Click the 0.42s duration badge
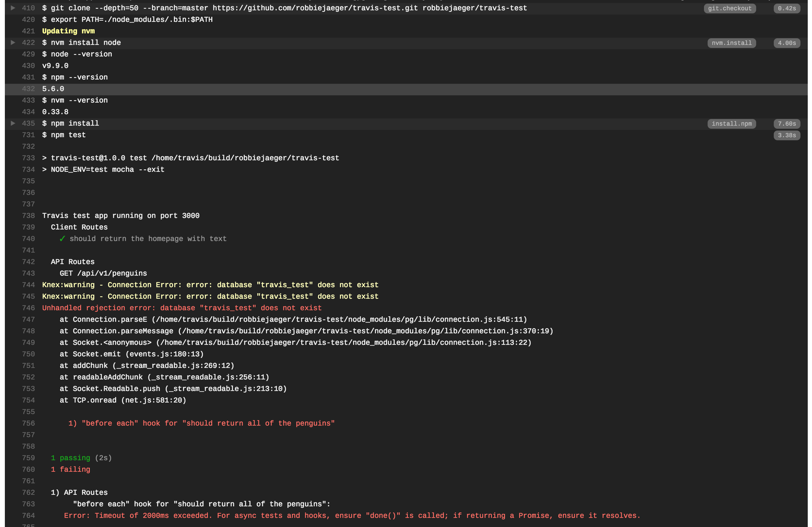The image size is (812, 527). click(787, 8)
